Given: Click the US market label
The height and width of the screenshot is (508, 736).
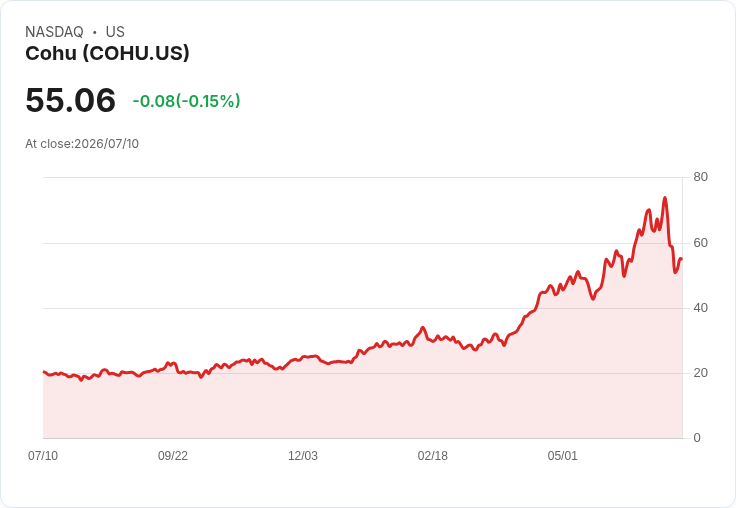Looking at the screenshot, I should click(x=115, y=32).
